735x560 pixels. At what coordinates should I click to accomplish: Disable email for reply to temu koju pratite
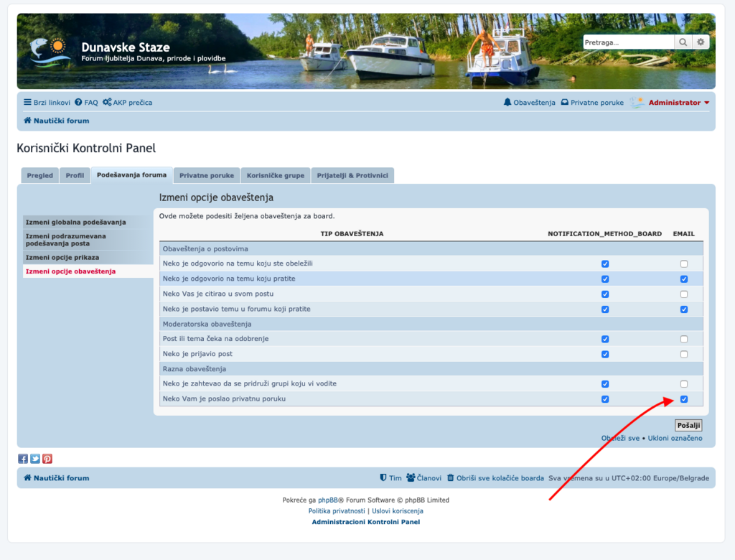(x=684, y=279)
